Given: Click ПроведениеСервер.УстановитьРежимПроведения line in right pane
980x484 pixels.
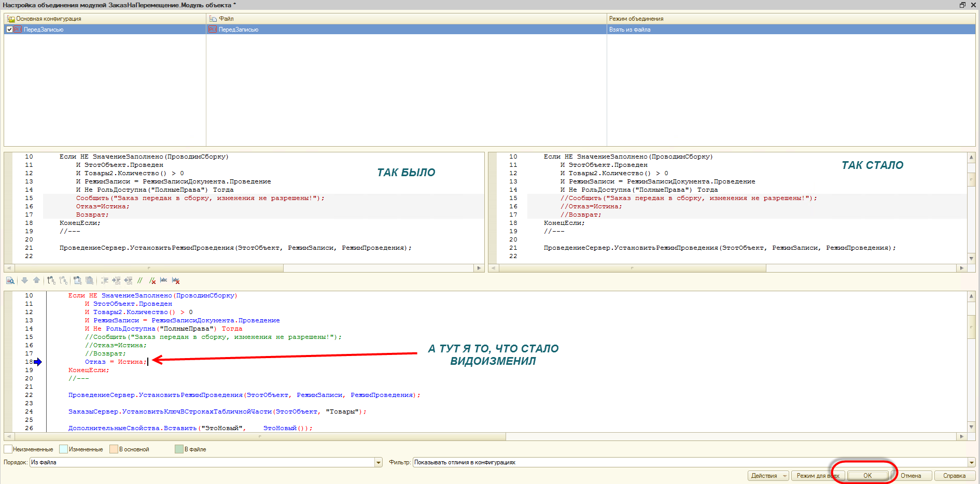Looking at the screenshot, I should click(720, 248).
